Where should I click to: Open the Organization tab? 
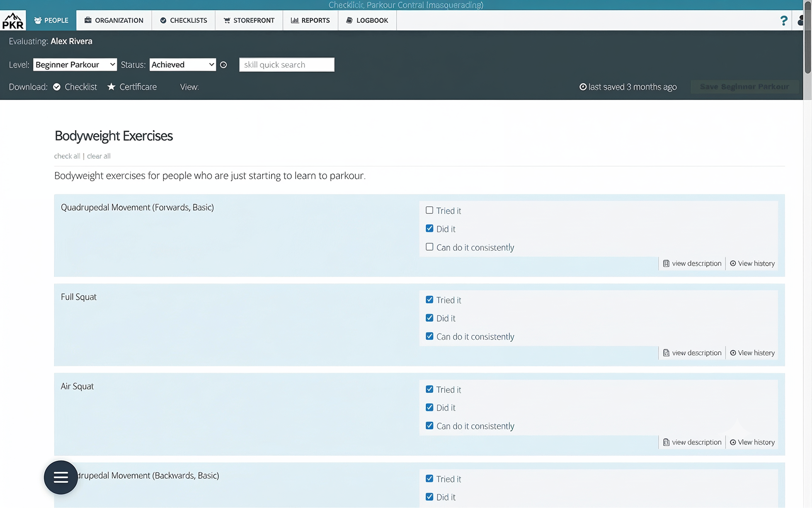pyautogui.click(x=114, y=20)
